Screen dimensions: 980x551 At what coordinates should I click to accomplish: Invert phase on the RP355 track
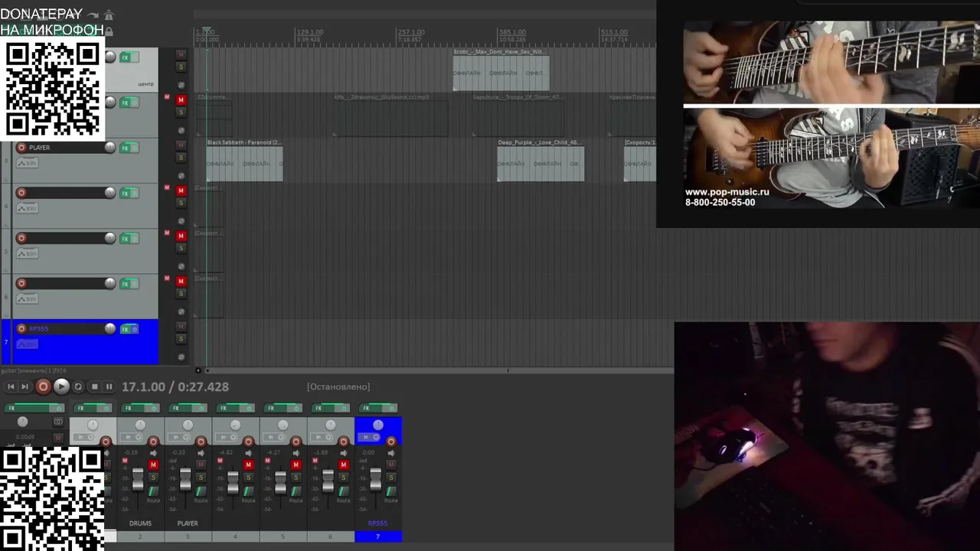[181, 357]
